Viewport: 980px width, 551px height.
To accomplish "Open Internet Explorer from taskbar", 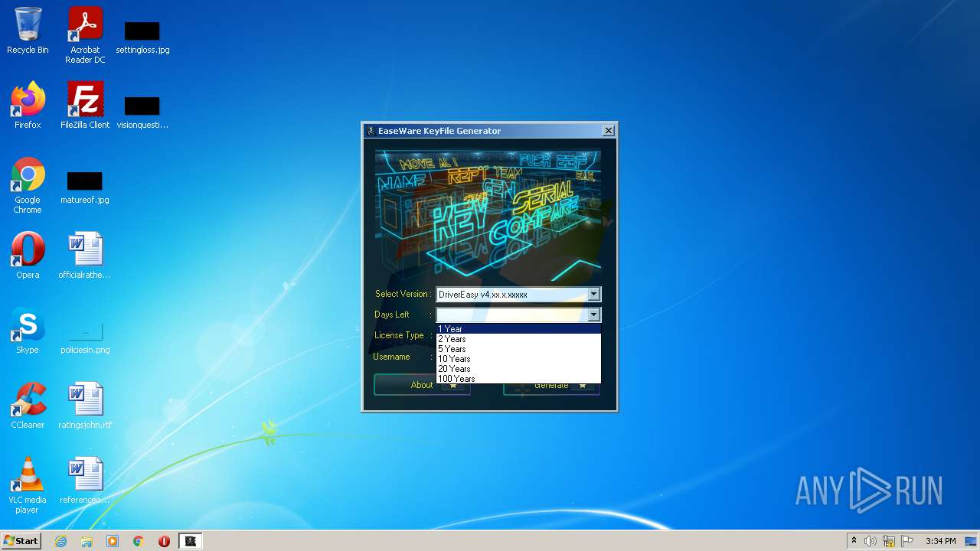I will click(60, 541).
